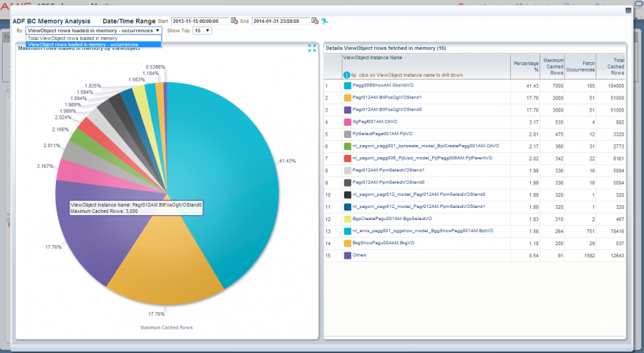Image resolution: width=644 pixels, height=353 pixels.
Task: Expand the By metric dropdown
Action: 94,31
